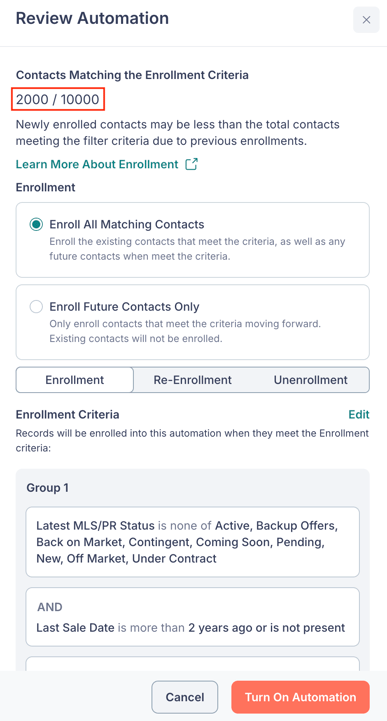Switch to the Re-Enrollment tab
The height and width of the screenshot is (721, 387).
[193, 380]
